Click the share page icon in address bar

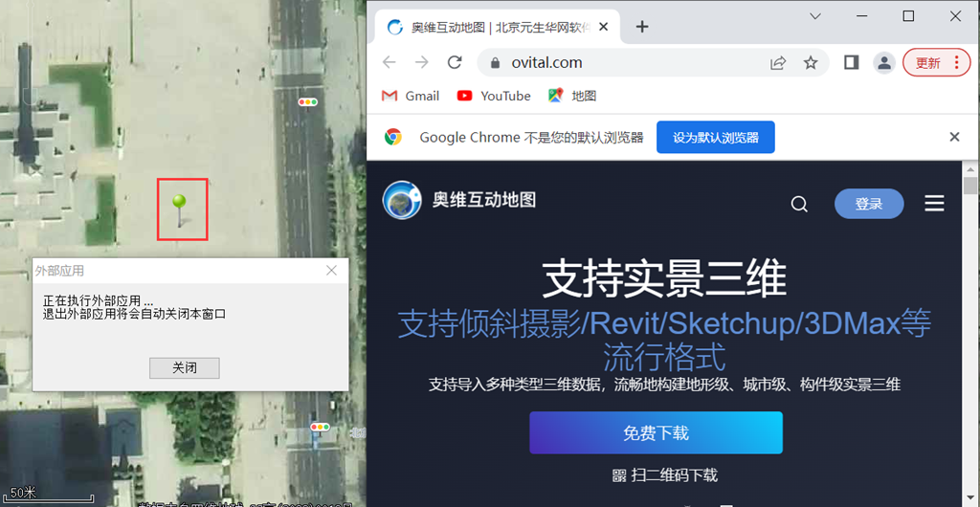778,62
